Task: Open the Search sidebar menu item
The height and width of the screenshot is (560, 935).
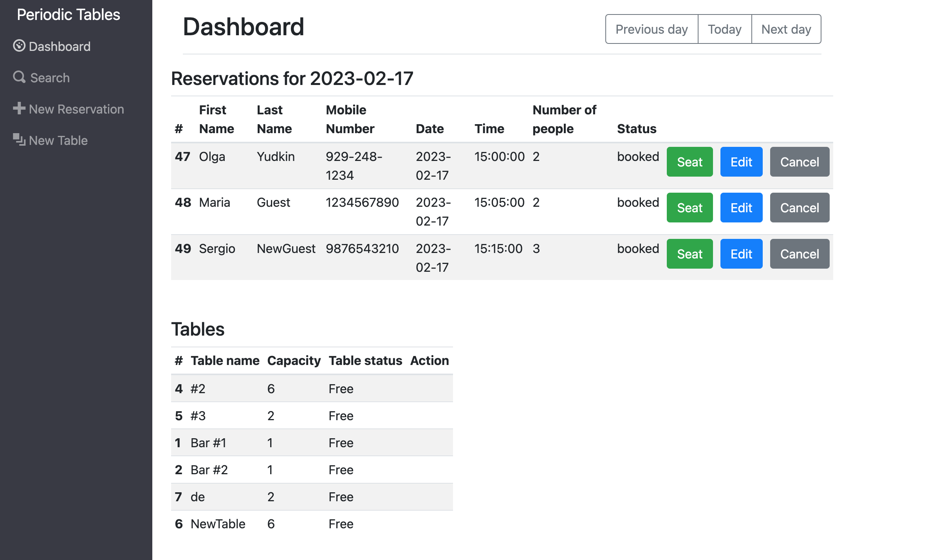Action: 50,78
